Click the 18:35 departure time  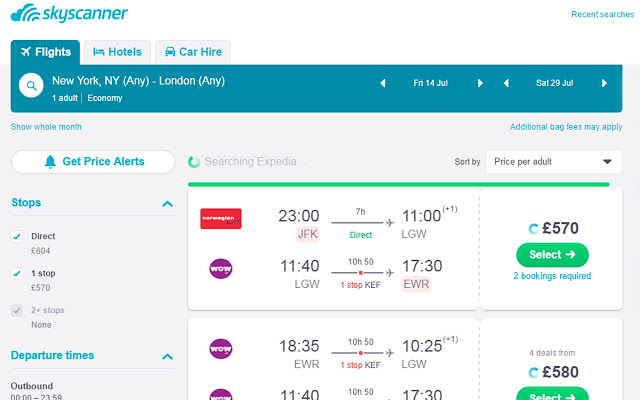(x=299, y=346)
